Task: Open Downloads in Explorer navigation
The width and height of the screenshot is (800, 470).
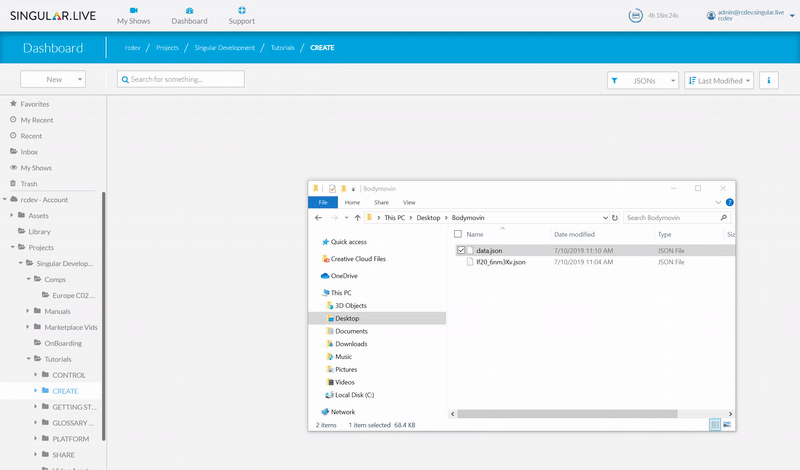Action: click(351, 344)
